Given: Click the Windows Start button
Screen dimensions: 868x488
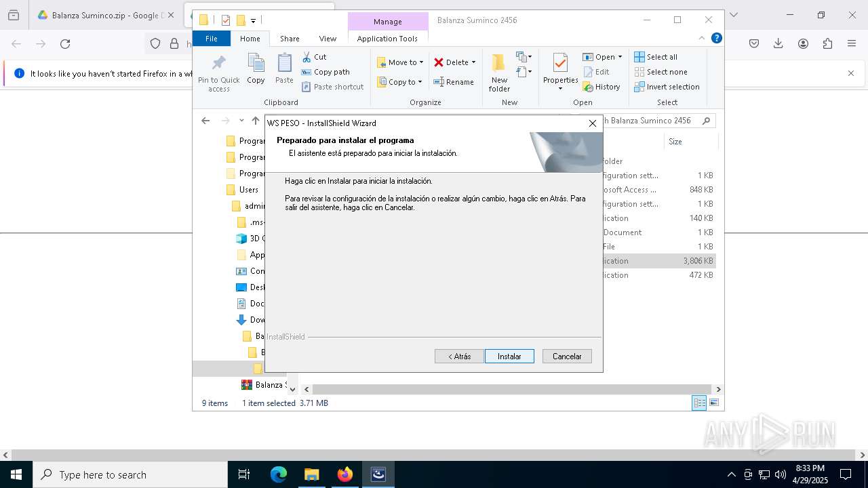Looking at the screenshot, I should point(16,474).
